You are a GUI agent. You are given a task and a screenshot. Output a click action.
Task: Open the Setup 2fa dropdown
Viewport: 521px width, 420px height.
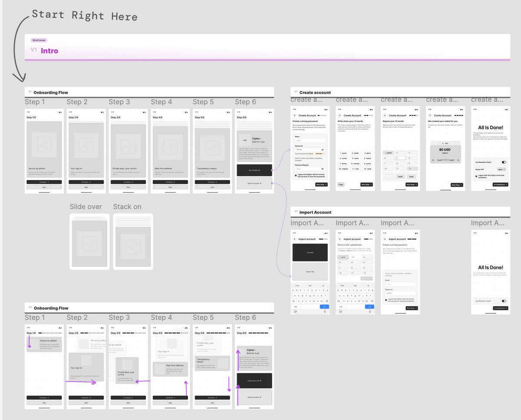(501, 169)
